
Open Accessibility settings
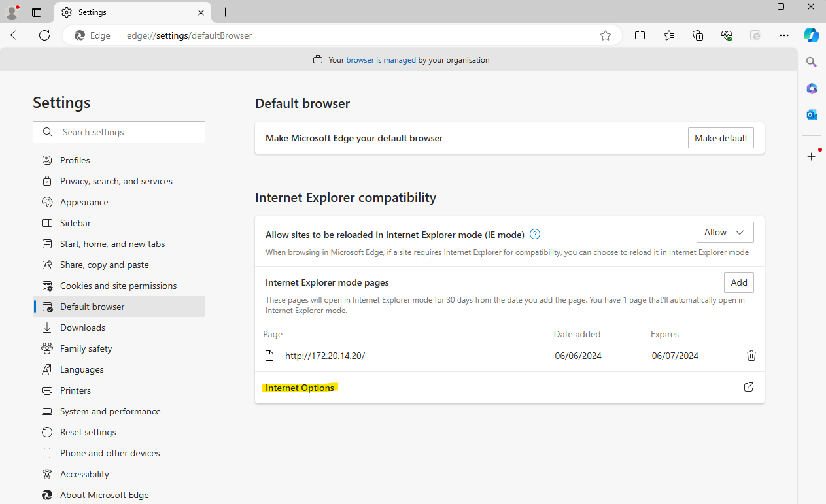pos(119,474)
